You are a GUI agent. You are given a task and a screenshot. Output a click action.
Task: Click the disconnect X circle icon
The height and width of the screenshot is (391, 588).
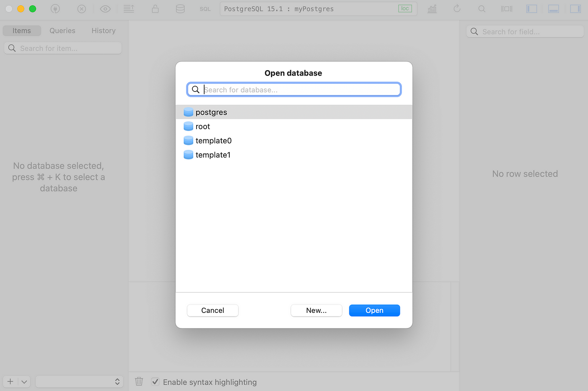coord(82,9)
